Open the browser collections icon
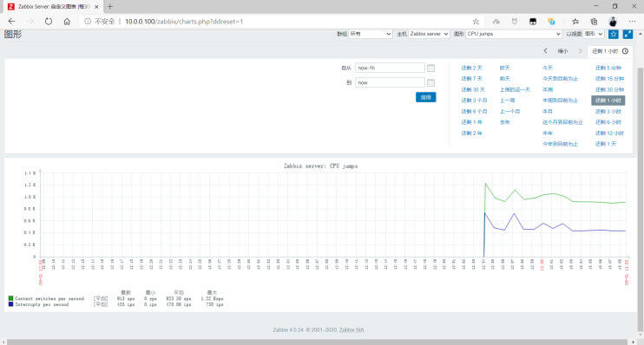 click(x=594, y=22)
